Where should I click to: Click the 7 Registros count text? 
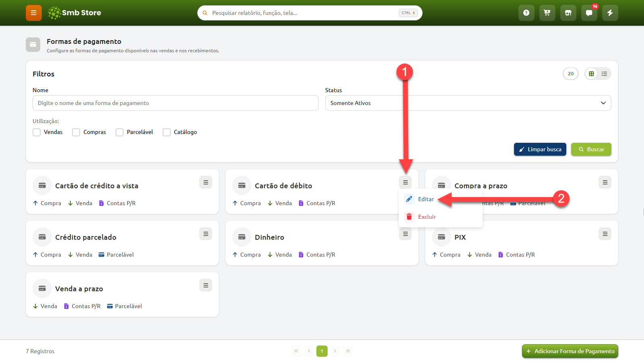pos(40,351)
